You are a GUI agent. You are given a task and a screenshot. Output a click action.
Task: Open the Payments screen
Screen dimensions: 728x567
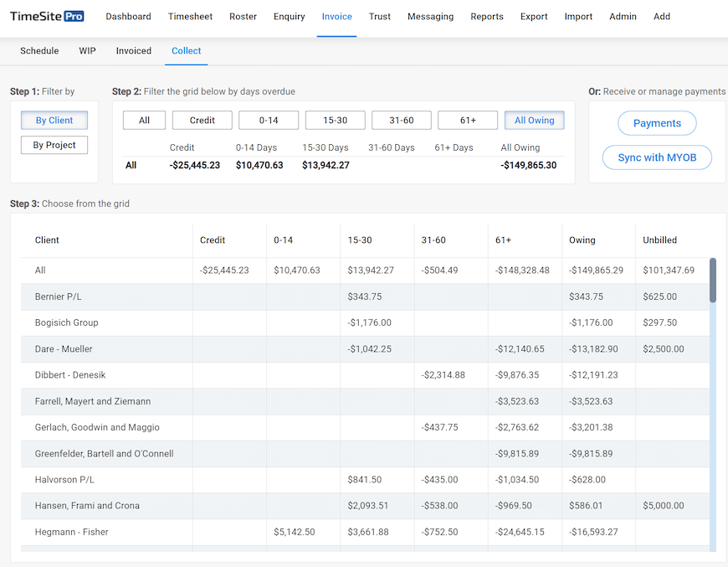pyautogui.click(x=657, y=123)
